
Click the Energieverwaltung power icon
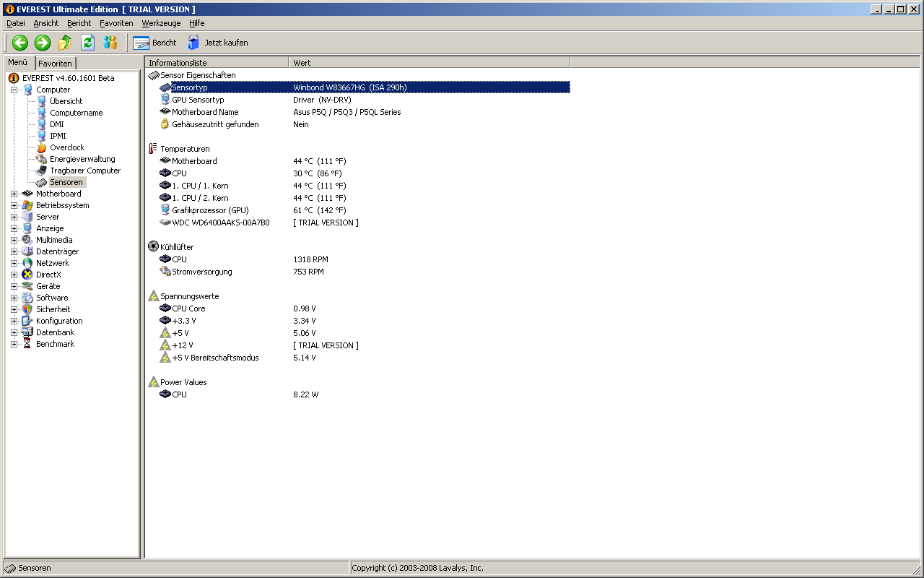coord(41,159)
